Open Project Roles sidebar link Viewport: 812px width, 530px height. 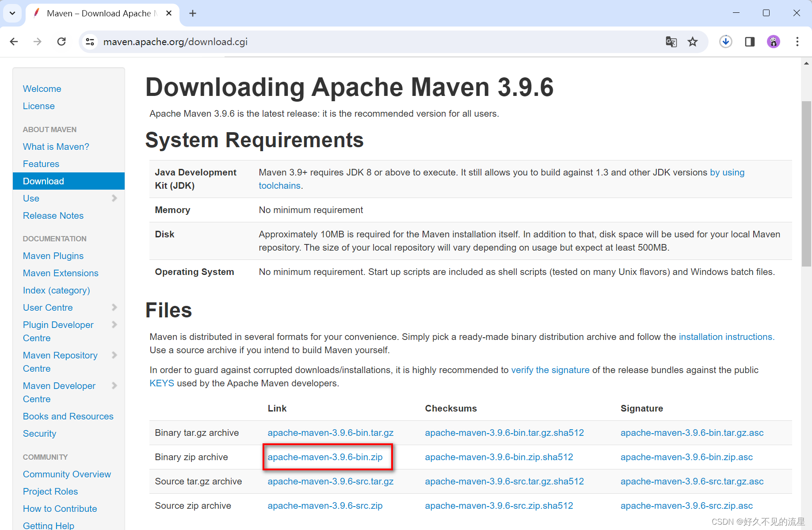(x=50, y=492)
